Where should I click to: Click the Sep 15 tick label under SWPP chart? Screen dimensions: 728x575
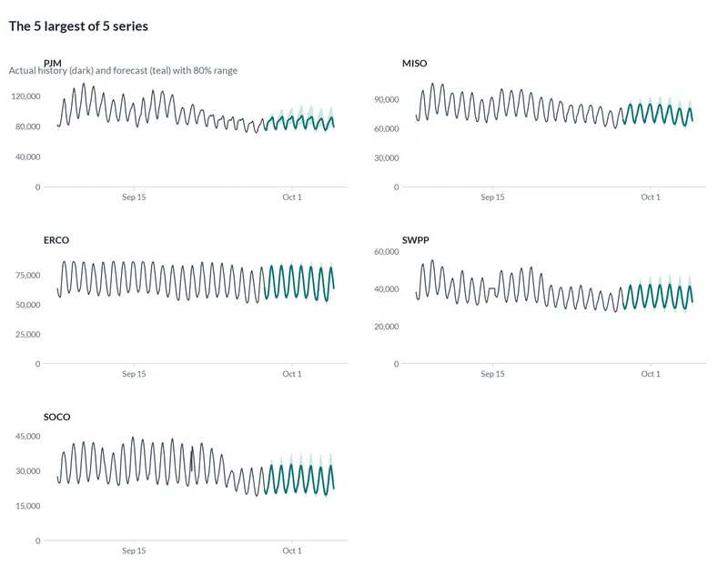click(x=492, y=374)
